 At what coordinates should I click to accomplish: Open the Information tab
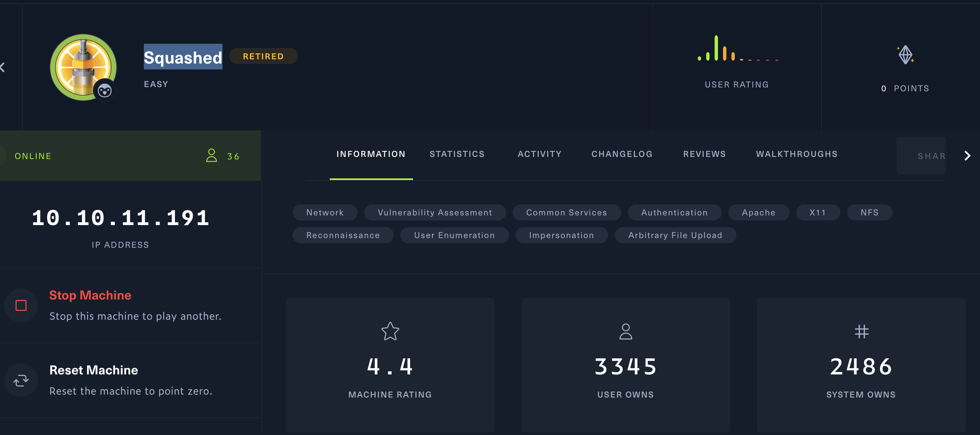[x=371, y=154]
